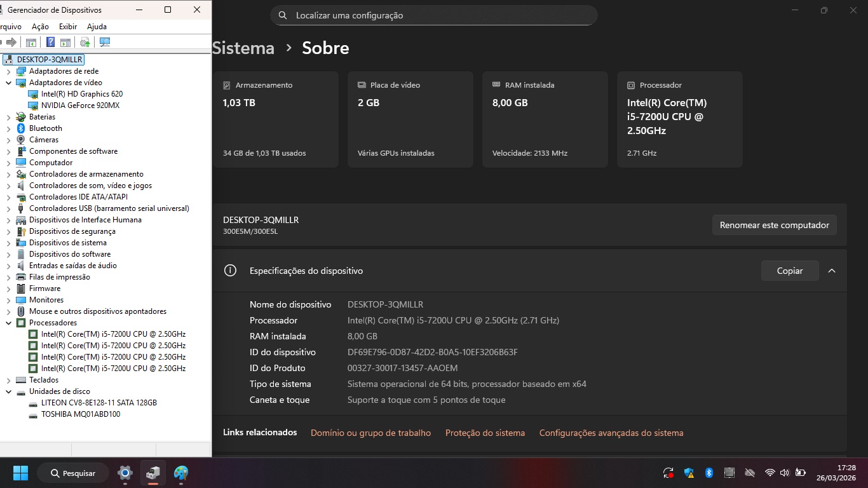Expand the Dispositivos de Interface Humana node
This screenshot has width=868, height=488.
pyautogui.click(x=9, y=220)
